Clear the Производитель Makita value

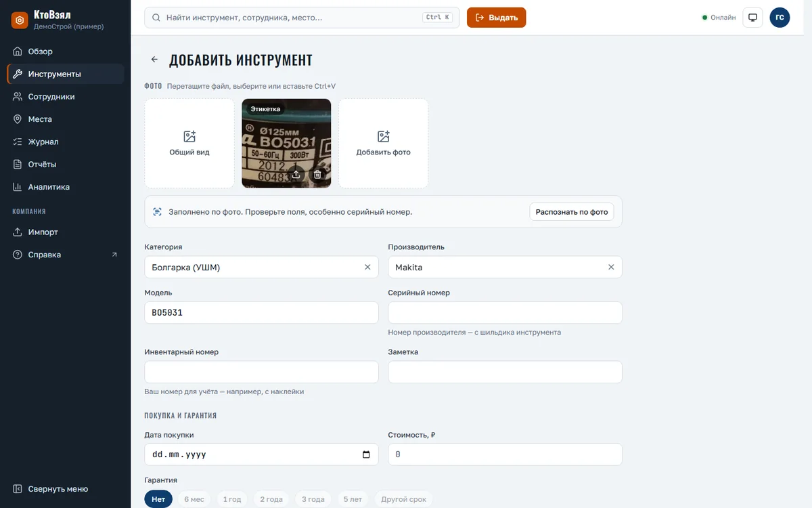point(611,268)
